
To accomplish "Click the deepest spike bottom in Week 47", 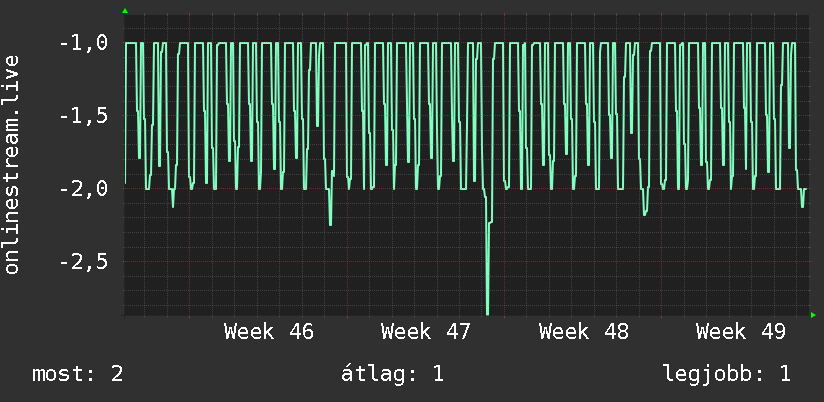I will coord(487,313).
